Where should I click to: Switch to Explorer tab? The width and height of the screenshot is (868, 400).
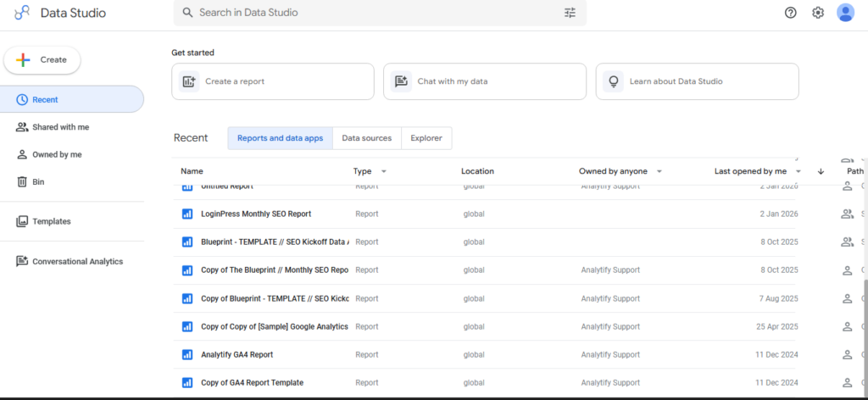pyautogui.click(x=426, y=138)
